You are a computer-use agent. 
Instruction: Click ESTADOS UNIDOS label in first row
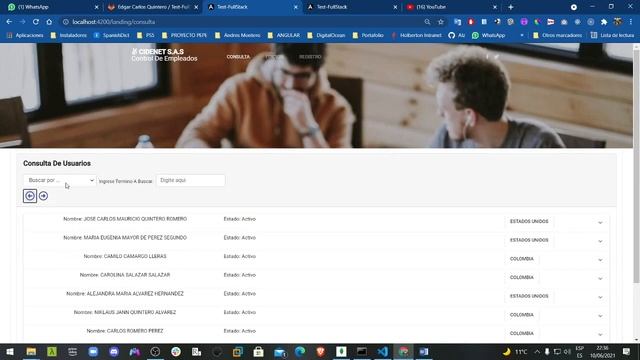point(529,221)
